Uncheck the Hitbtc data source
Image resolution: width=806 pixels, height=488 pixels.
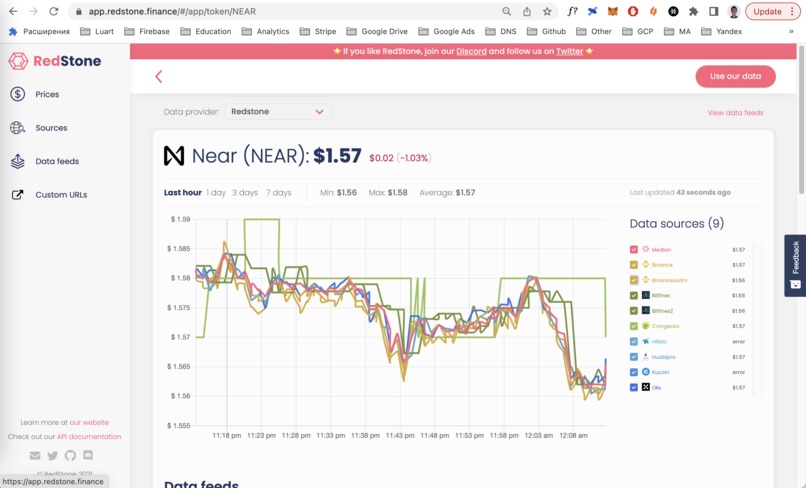tap(634, 341)
